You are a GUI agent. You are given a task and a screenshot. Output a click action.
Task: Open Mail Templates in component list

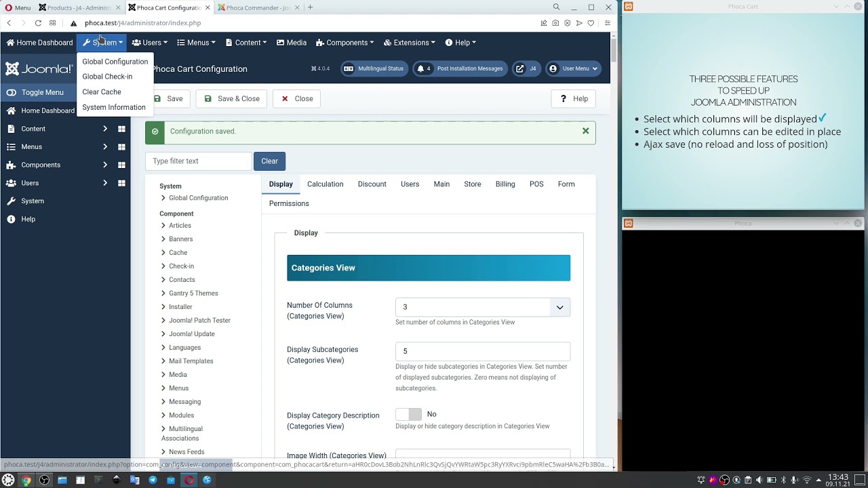click(191, 361)
